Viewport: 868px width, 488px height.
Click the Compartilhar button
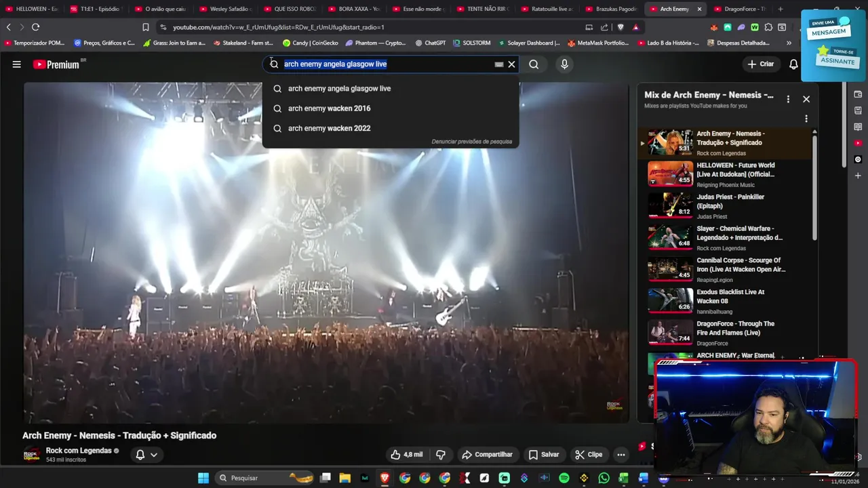pyautogui.click(x=487, y=455)
